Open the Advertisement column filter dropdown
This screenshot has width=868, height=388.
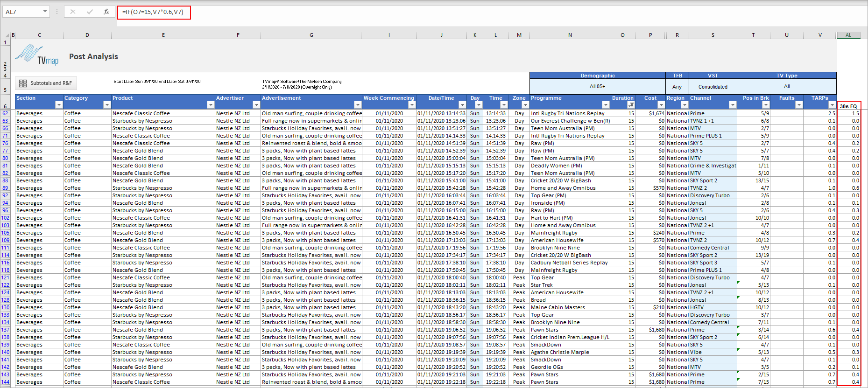358,105
